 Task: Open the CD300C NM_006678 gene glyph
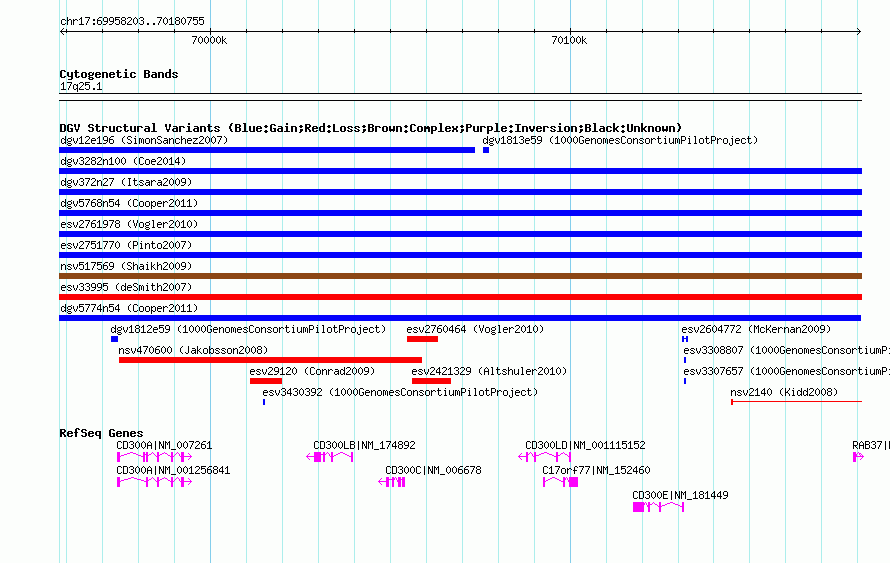click(x=392, y=482)
